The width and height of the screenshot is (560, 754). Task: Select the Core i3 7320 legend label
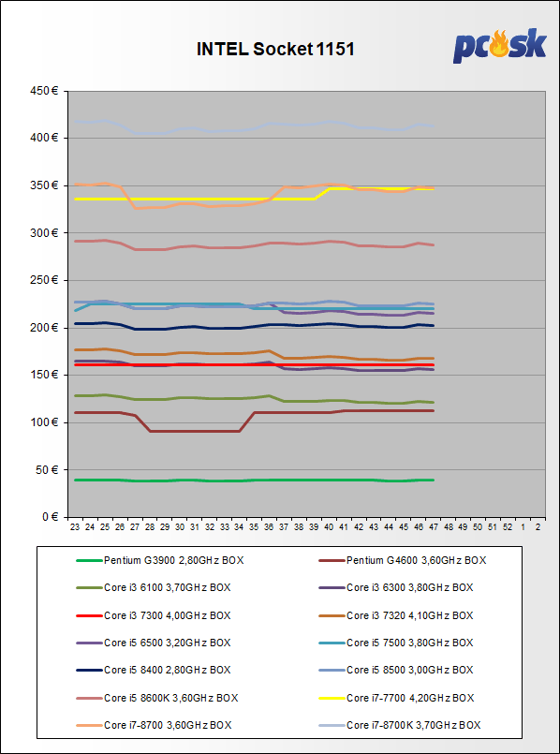(410, 615)
